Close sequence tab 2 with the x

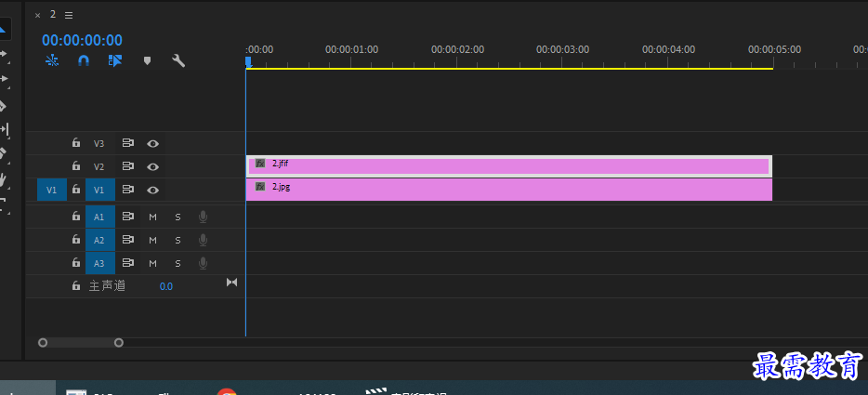(38, 16)
